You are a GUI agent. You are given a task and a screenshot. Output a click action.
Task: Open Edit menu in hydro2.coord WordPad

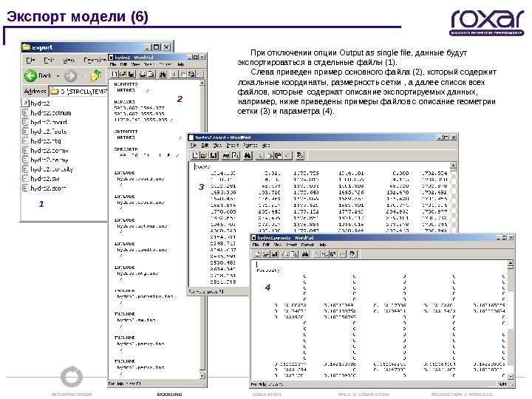[x=205, y=146]
